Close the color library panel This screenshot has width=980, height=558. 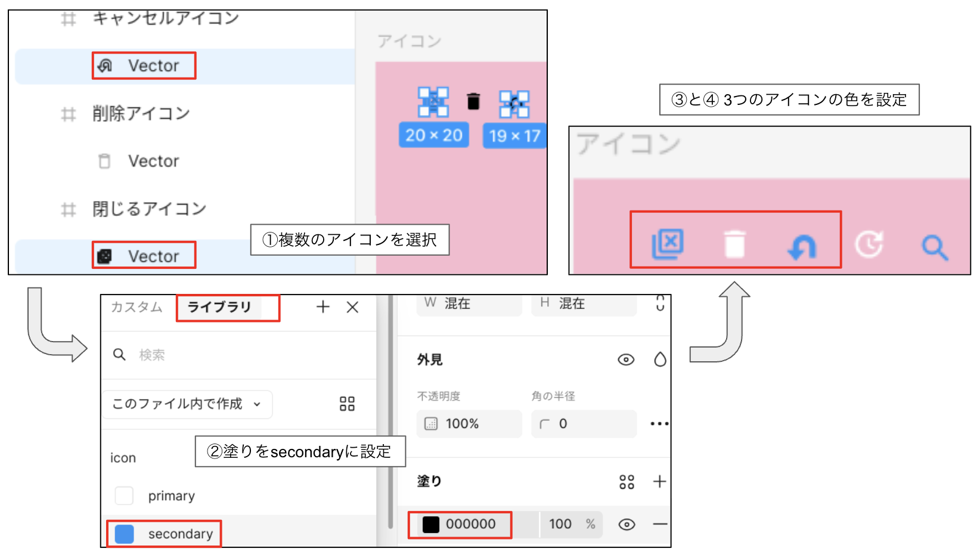(x=352, y=307)
